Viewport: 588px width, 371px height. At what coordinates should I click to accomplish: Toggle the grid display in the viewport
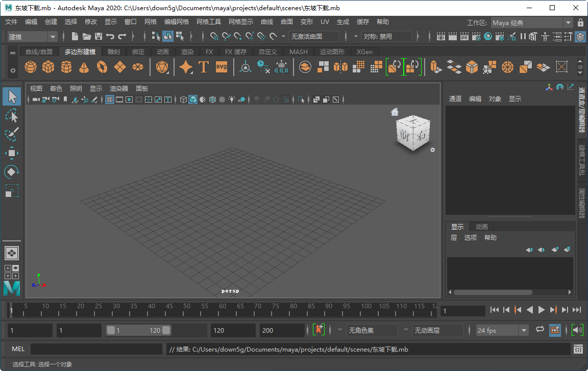(110, 100)
